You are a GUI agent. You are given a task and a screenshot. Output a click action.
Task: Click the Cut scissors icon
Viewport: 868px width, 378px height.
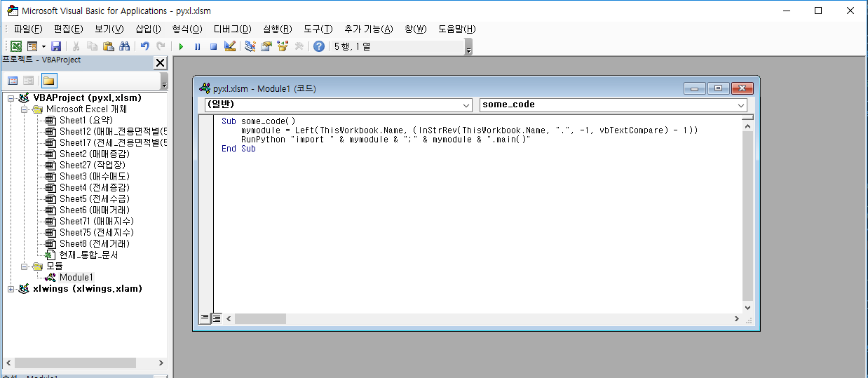coord(76,46)
